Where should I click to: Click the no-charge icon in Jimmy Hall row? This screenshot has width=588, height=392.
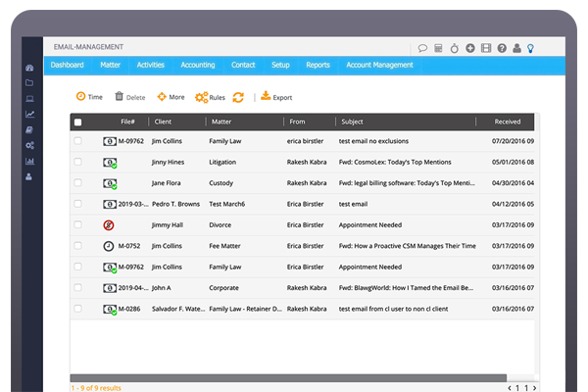109,225
